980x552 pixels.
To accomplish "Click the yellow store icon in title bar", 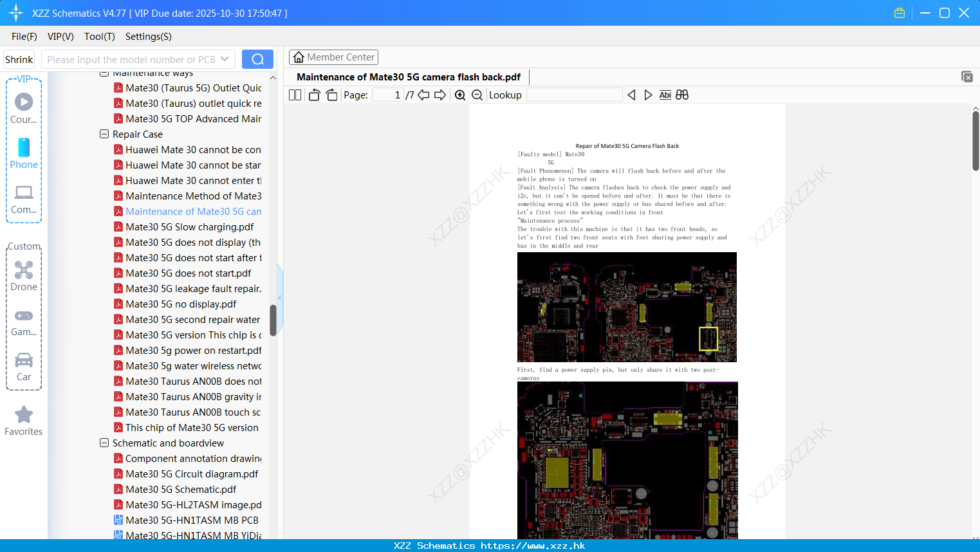I will tap(900, 13).
